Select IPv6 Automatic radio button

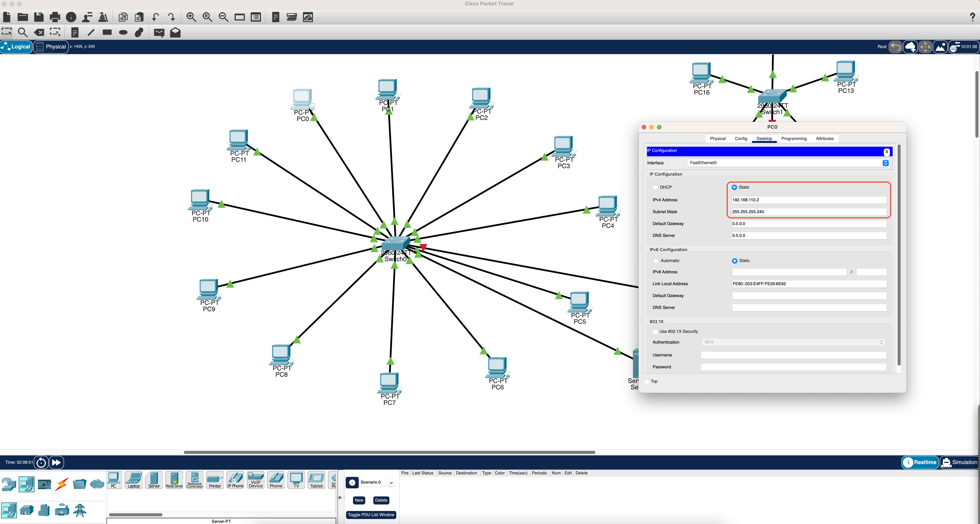656,261
